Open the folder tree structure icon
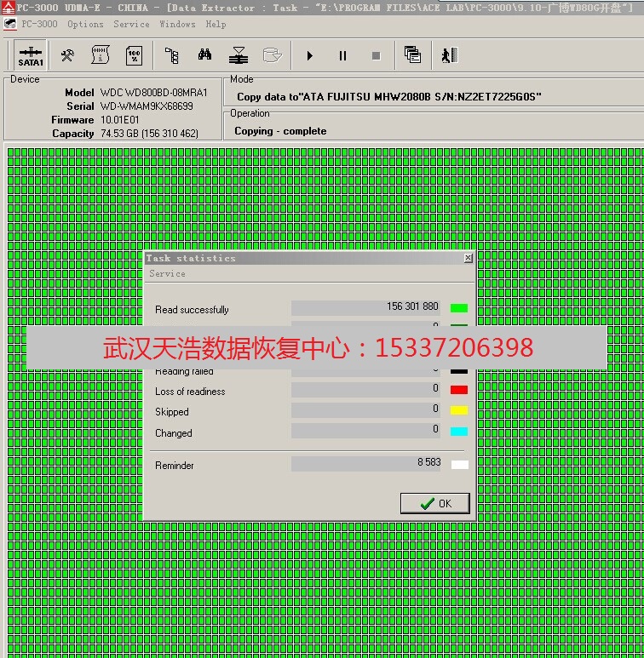This screenshot has height=658, width=644. point(172,56)
